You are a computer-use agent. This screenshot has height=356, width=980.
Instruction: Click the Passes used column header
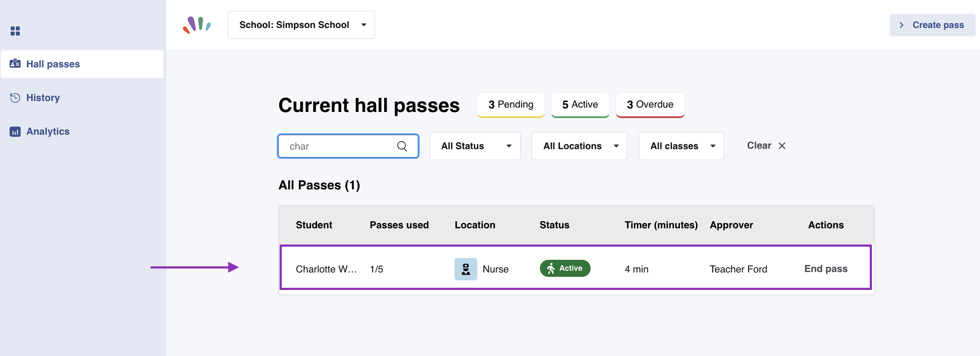click(399, 225)
